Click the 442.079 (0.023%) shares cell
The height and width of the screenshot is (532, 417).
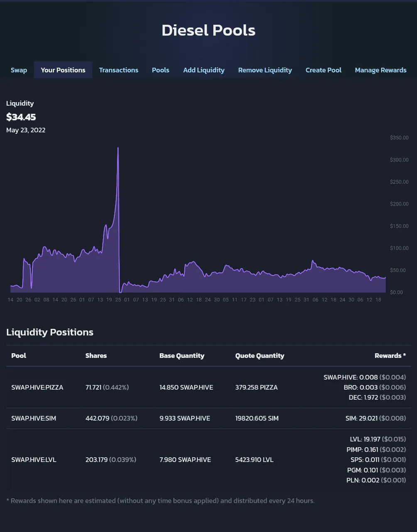(x=111, y=418)
